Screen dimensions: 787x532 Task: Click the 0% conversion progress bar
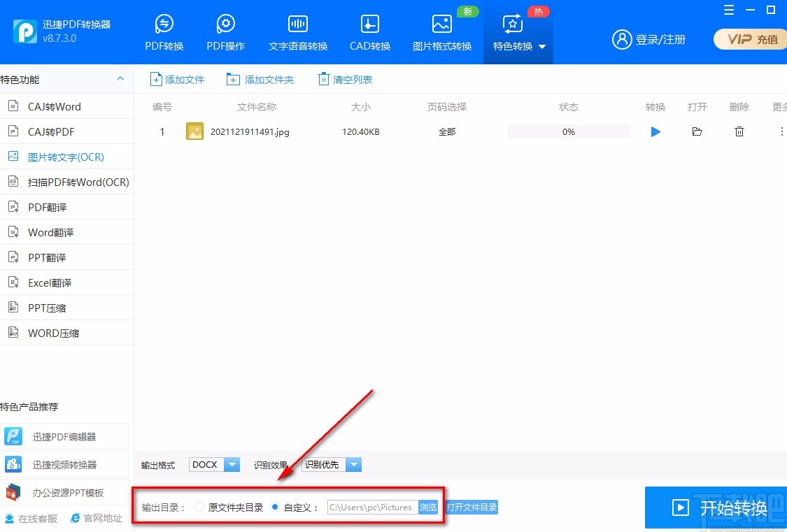pyautogui.click(x=568, y=131)
